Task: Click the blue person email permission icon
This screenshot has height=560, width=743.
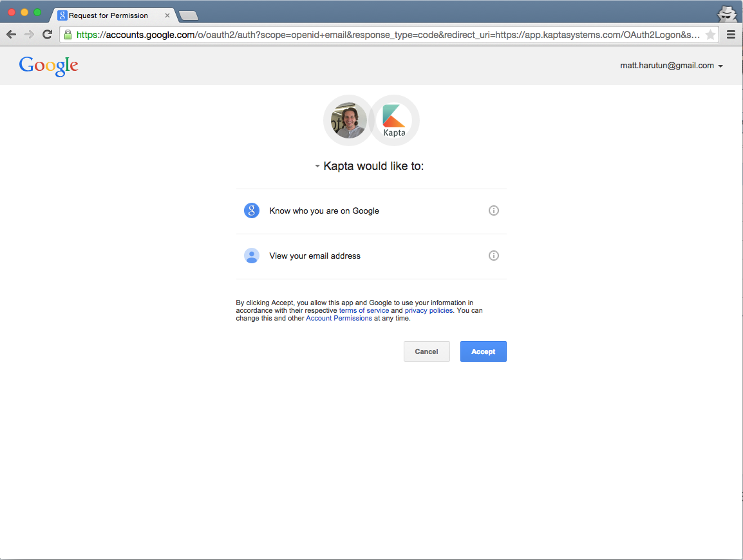Action: 252,256
